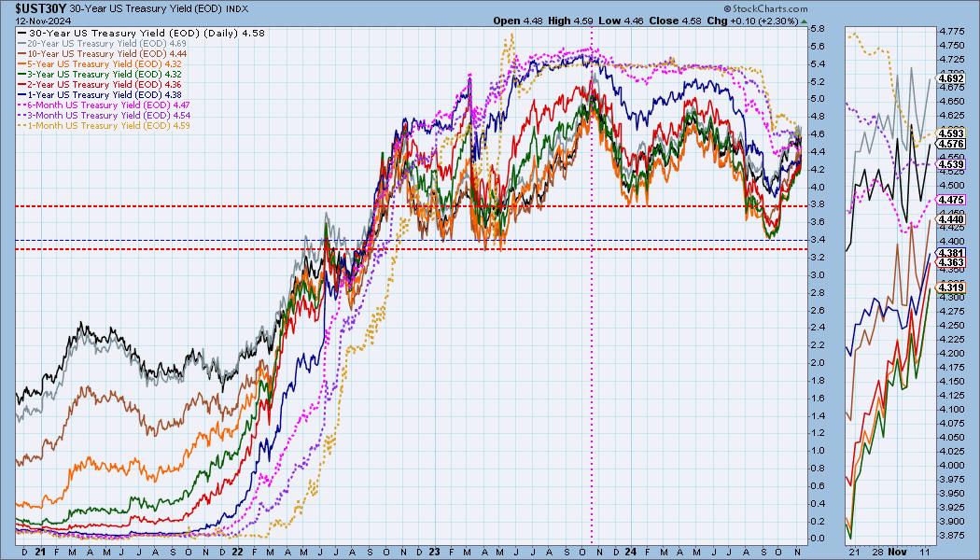Select the 3-Year US Treasury Yield legend entry
Viewport: 980px width, 560px height.
coord(100,75)
